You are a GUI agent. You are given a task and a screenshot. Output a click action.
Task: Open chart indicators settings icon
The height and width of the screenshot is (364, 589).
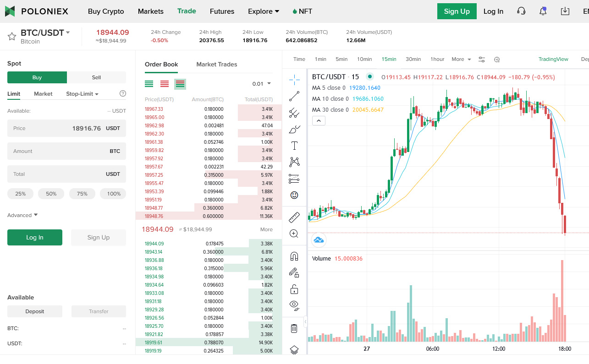click(x=482, y=60)
